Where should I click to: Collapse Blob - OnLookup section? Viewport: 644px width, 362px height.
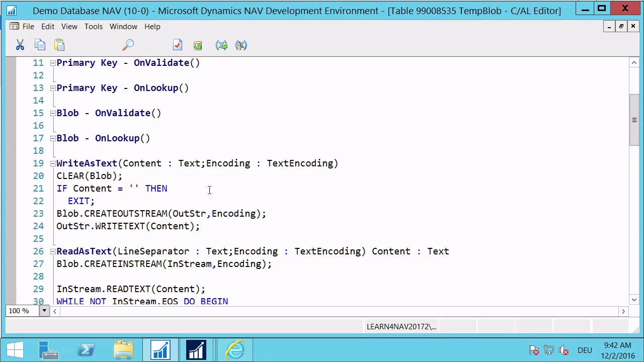click(53, 138)
